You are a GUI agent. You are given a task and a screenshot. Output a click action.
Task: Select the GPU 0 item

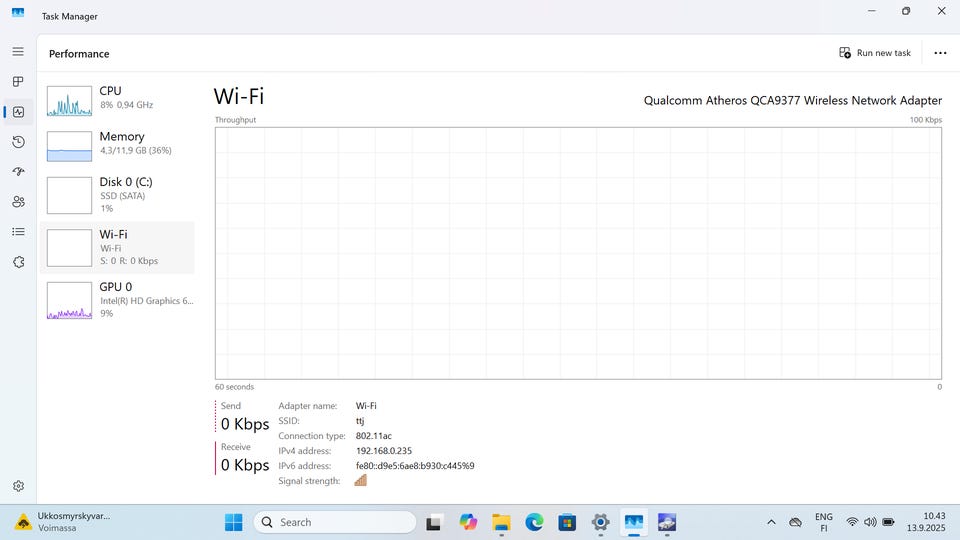point(118,300)
